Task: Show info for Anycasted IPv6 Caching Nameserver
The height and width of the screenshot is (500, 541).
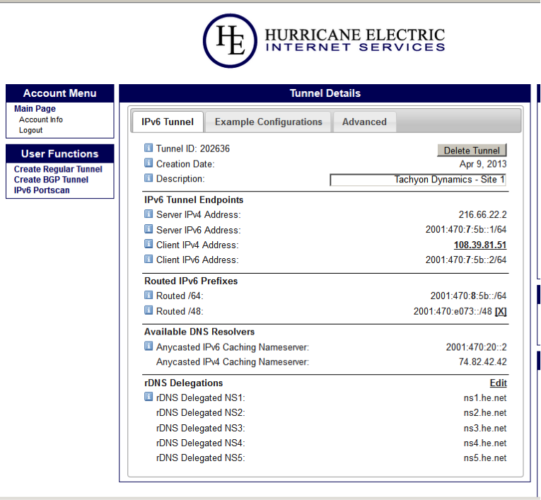Action: pyautogui.click(x=148, y=346)
